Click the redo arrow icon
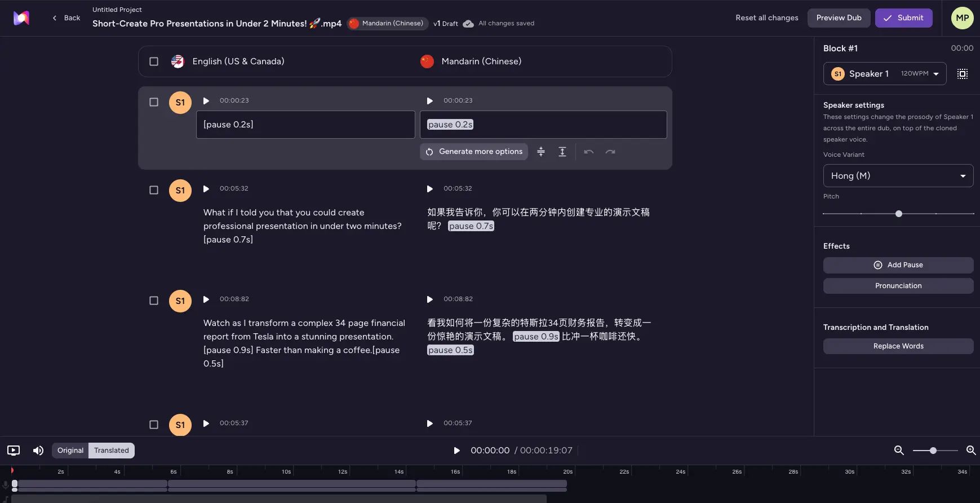This screenshot has height=503, width=980. tap(610, 152)
